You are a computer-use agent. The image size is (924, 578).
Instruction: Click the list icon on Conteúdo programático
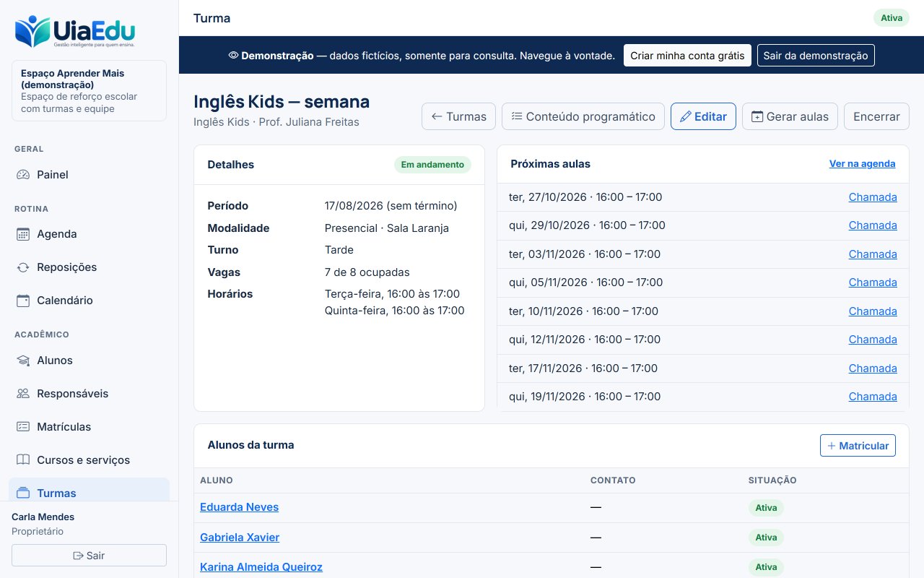pyautogui.click(x=517, y=116)
